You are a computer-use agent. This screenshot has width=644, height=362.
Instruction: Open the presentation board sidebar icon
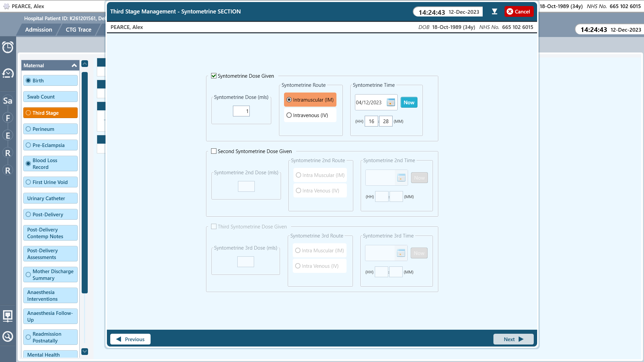[x=8, y=316]
